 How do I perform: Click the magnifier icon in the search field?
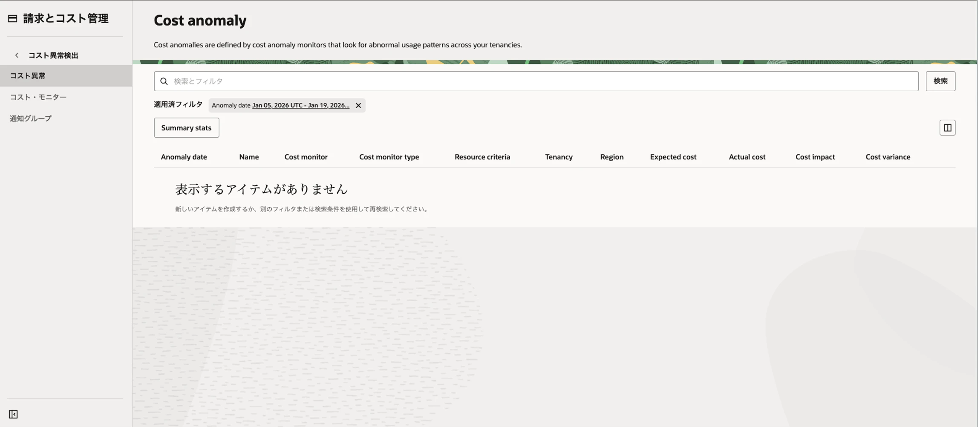pyautogui.click(x=164, y=81)
